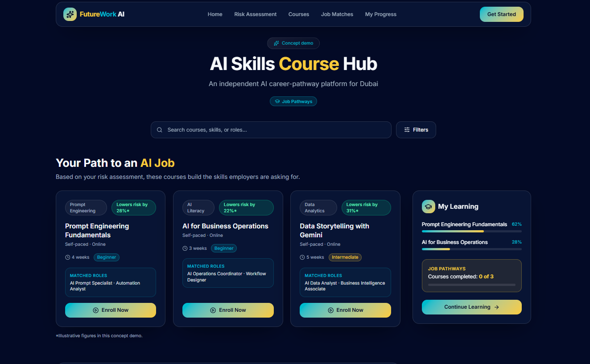Screen dimensions: 590x364
Task: Click the magnifier icon in search bar
Action: [160, 130]
